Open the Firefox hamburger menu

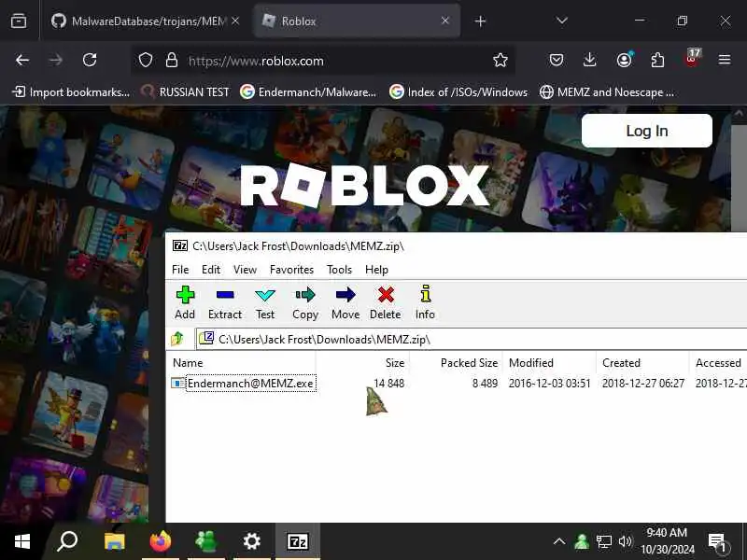(725, 60)
